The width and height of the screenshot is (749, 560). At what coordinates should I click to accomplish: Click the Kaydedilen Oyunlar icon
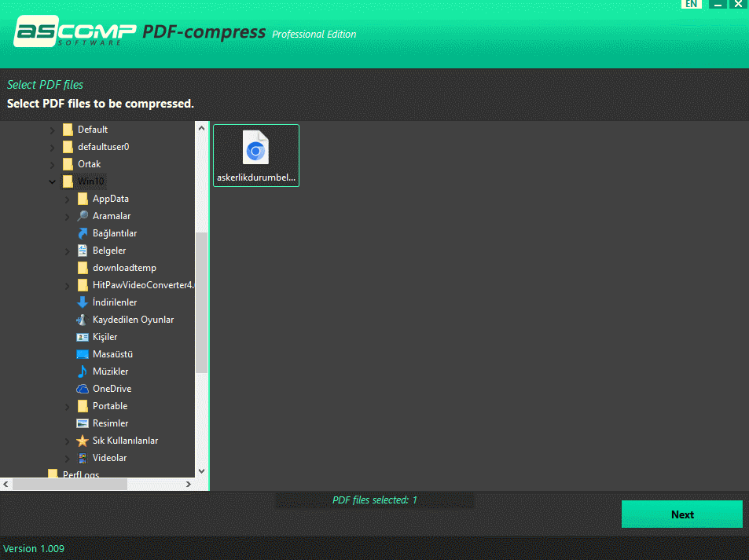[83, 320]
